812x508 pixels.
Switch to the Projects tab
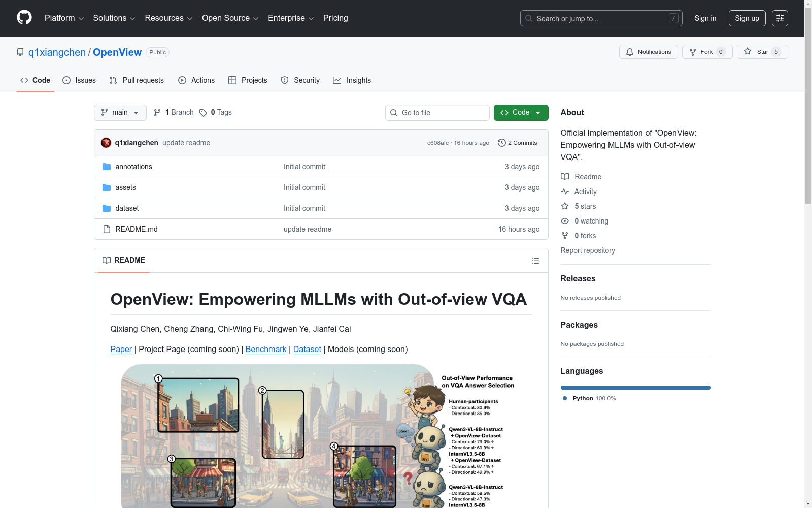pyautogui.click(x=248, y=80)
